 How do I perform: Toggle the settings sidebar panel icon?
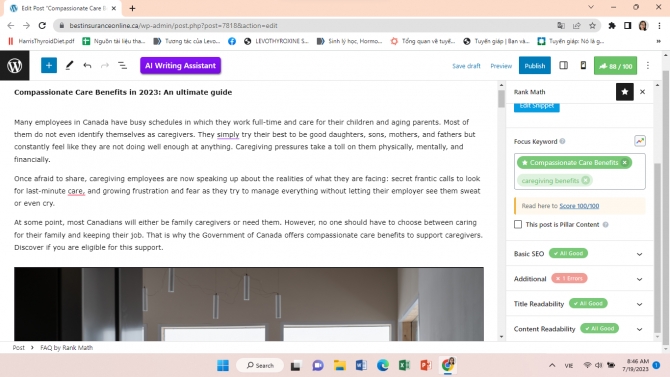click(x=564, y=65)
